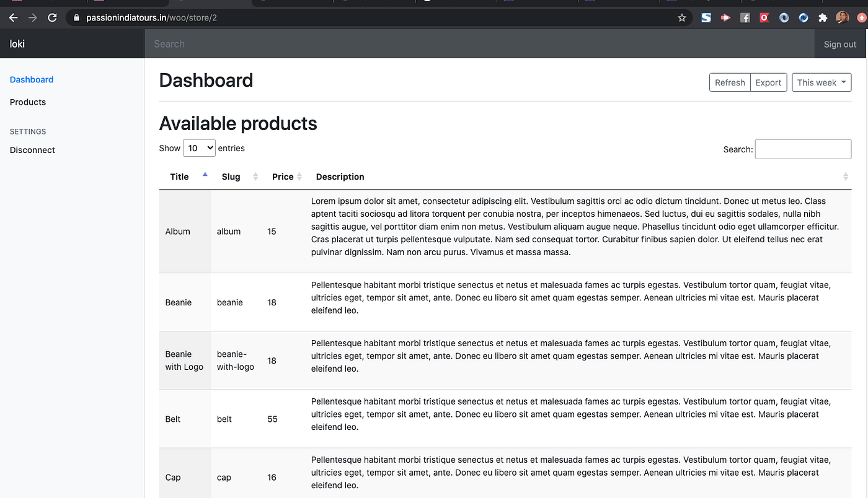
Task: Click the table Search input box
Action: (803, 149)
